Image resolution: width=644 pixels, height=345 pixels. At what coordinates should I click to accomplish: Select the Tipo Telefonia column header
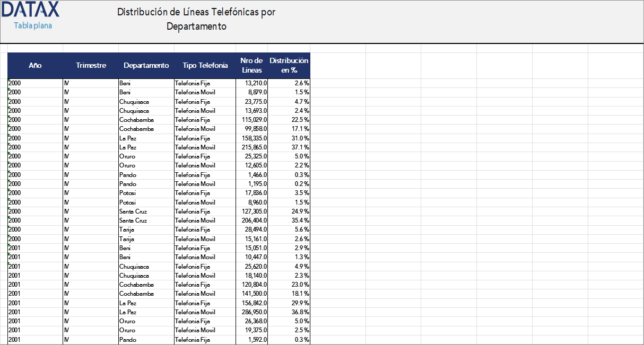[x=205, y=65]
